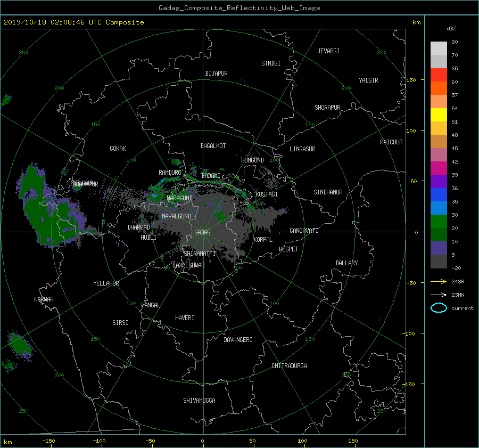The image size is (479, 448).
Task: Click the cyan 'current' ellipse legend icon
Action: click(x=439, y=308)
